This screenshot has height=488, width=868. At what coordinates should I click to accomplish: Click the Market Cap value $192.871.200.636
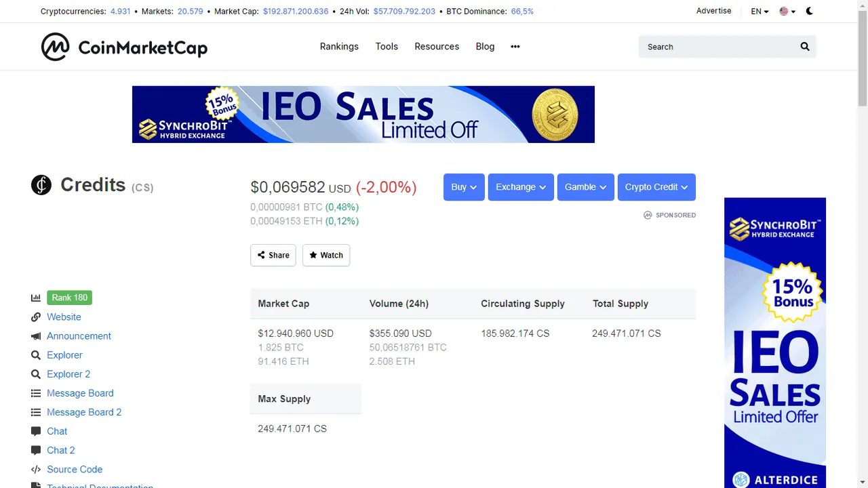pyautogui.click(x=296, y=12)
